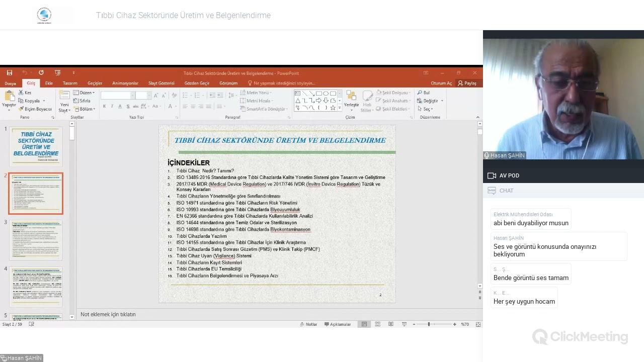Open the Gözden Geçir ribbon tab
The width and height of the screenshot is (644, 362).
pos(197,83)
